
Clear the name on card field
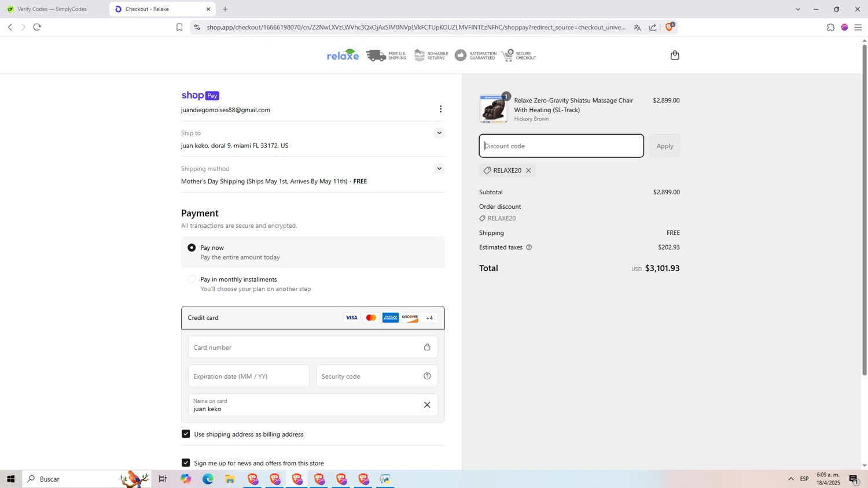tap(427, 405)
